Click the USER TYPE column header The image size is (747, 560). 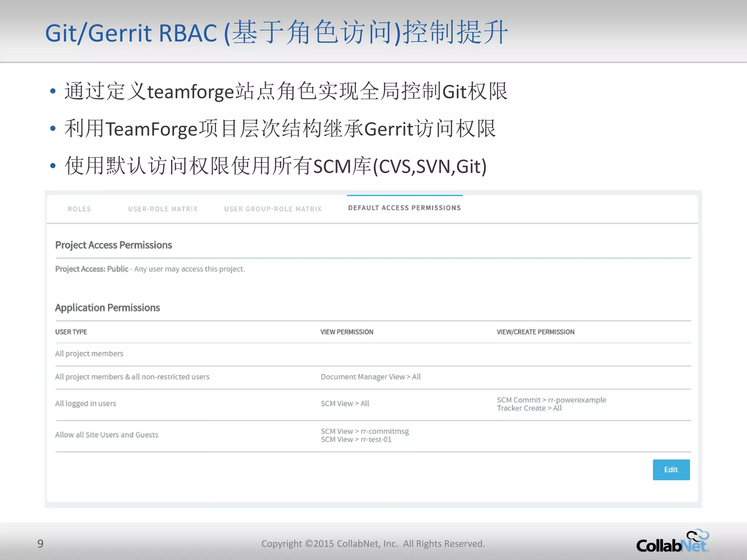pos(71,332)
